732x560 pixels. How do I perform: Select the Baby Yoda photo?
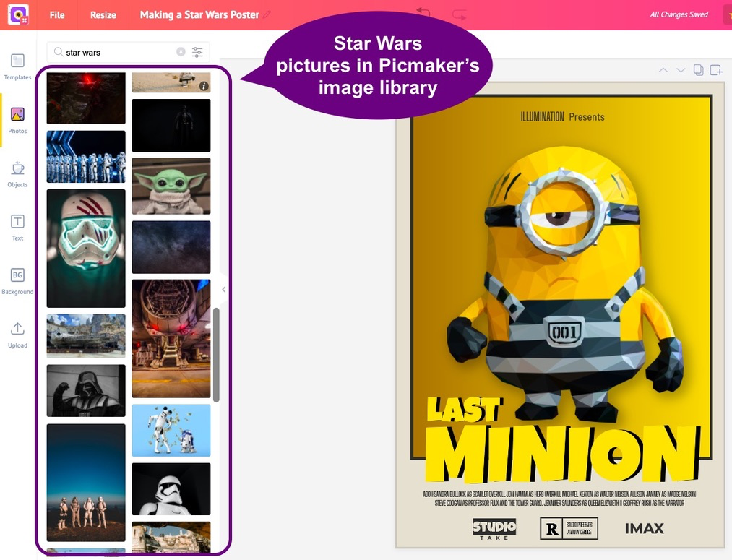[x=171, y=186]
